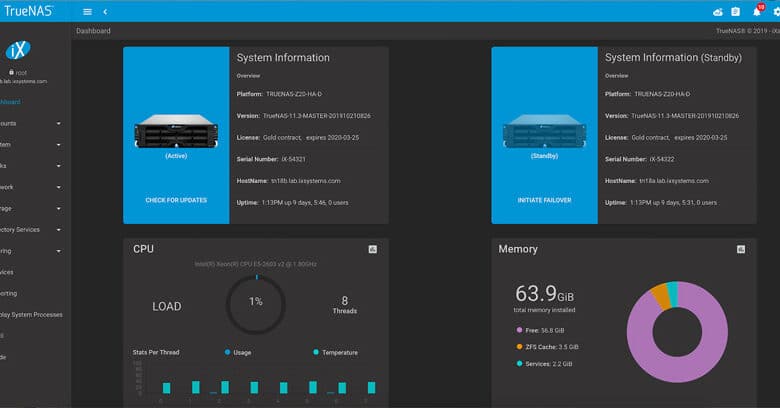The width and height of the screenshot is (780, 408).
Task: Click the orange ZFS Cache donut segment
Action: 661,296
